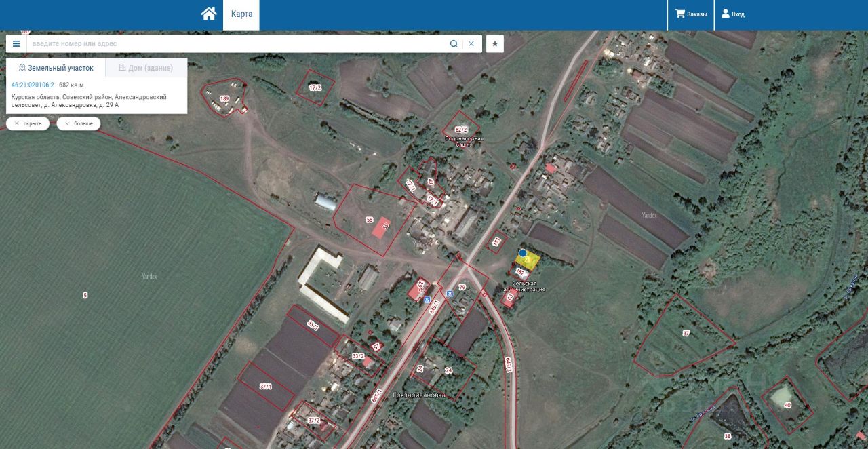868x449 pixels.
Task: Select parcel 37 on the map
Action: tap(686, 333)
